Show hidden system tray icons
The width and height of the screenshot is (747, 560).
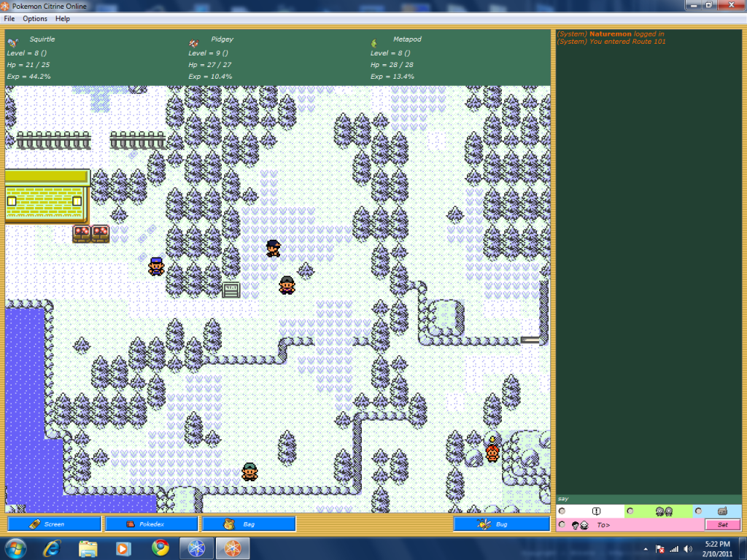tap(645, 548)
